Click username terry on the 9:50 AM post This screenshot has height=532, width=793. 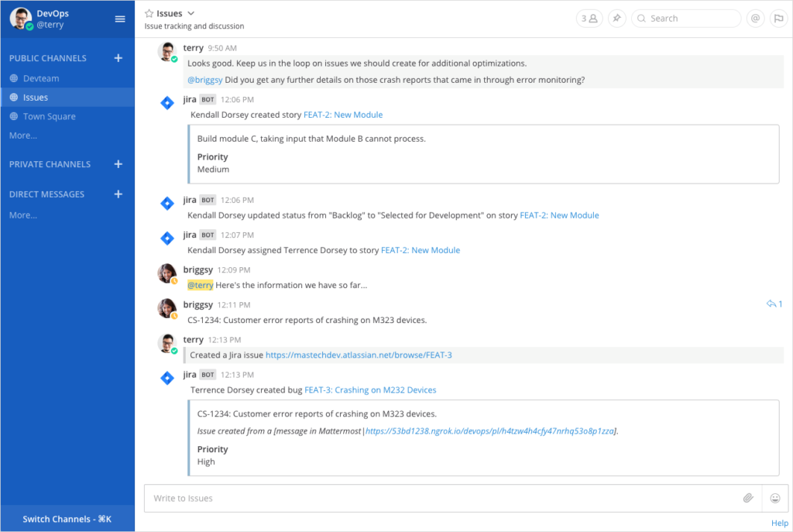193,48
